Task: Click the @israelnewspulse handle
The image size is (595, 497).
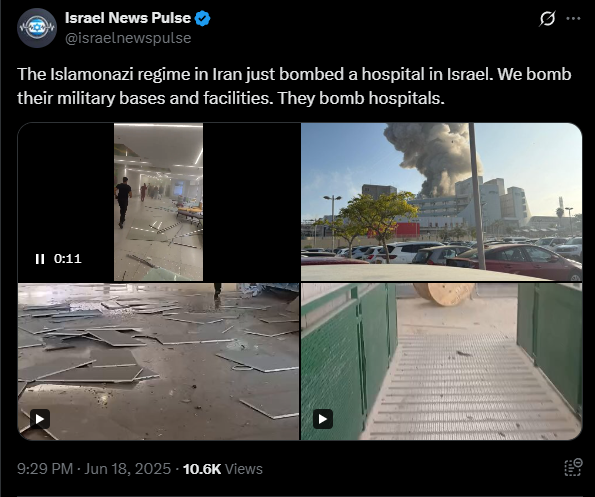Action: pyautogui.click(x=128, y=38)
